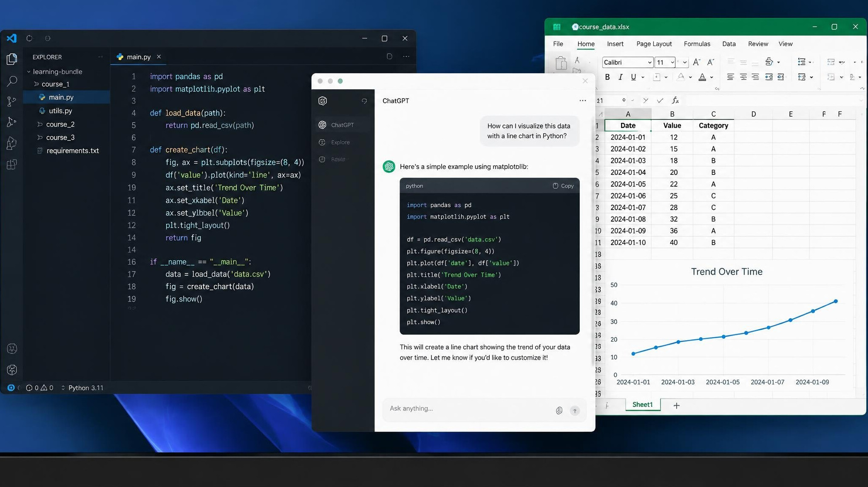Viewport: 868px width, 487px height.
Task: Open the Explorer files icon in VS Code
Action: point(12,59)
